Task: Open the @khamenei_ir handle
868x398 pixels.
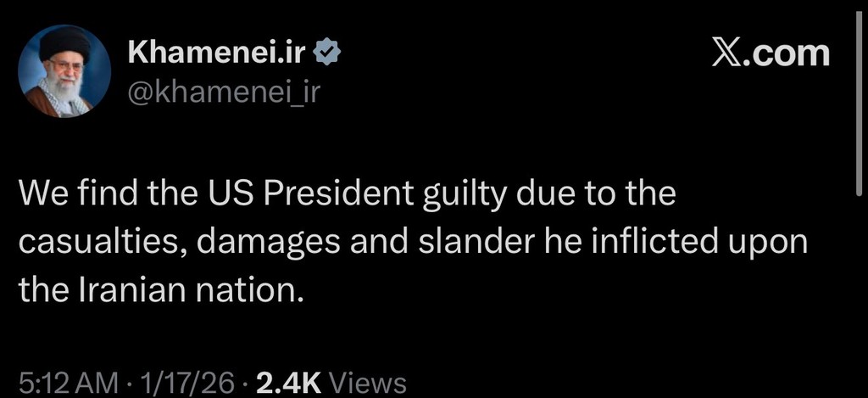Action: (x=224, y=91)
